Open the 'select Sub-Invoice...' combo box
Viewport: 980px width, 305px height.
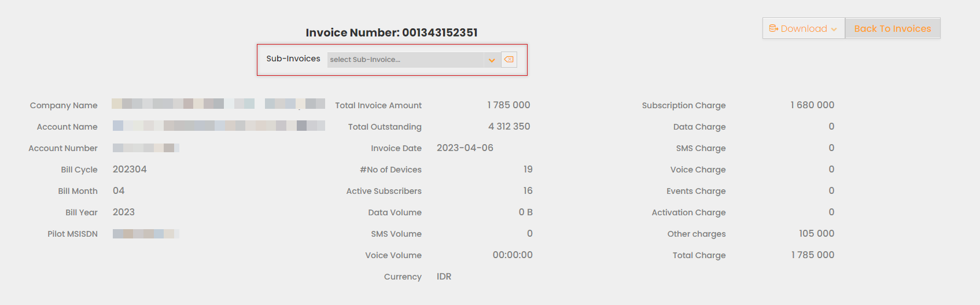405,60
